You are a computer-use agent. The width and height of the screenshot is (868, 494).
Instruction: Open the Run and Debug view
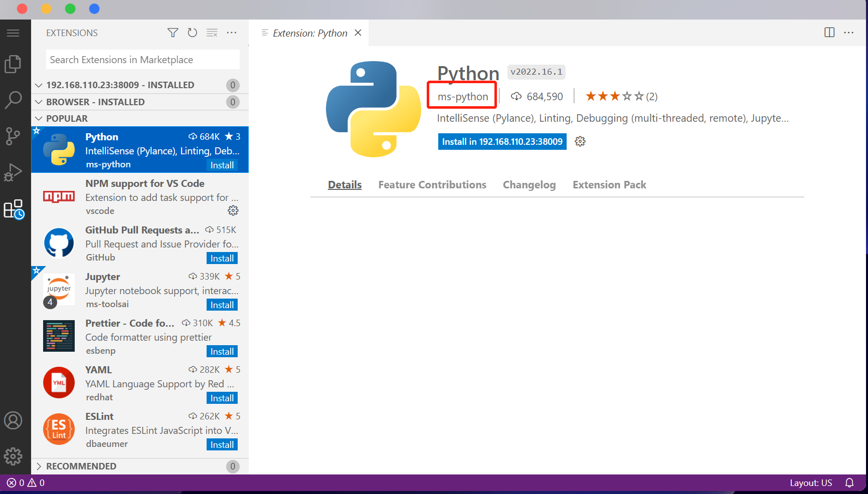[x=13, y=172]
